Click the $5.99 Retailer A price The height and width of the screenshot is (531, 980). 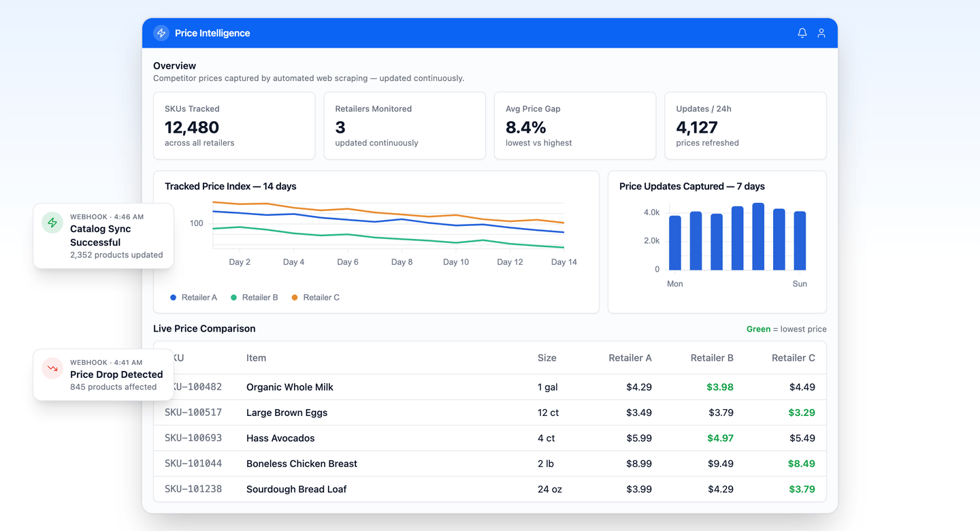point(639,438)
